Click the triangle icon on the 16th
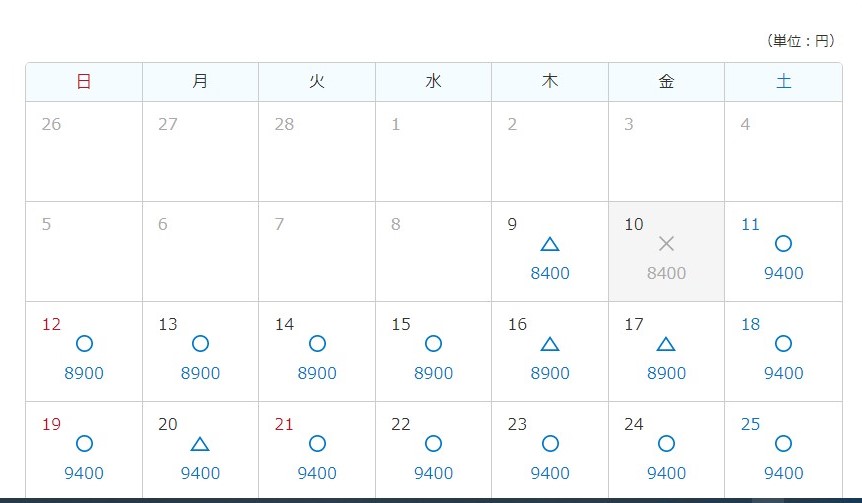The height and width of the screenshot is (503, 862). (x=550, y=344)
